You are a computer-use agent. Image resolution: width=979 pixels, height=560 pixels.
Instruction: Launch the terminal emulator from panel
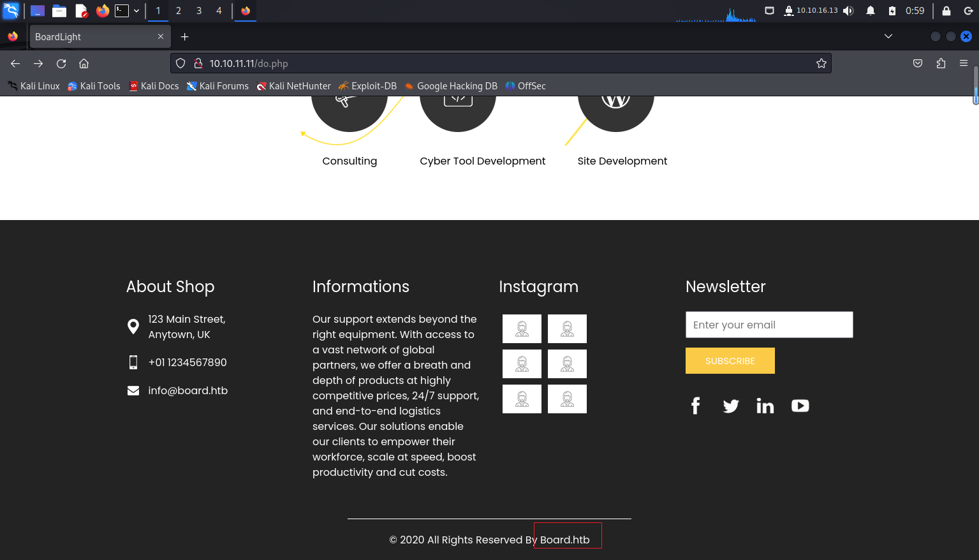click(x=122, y=10)
